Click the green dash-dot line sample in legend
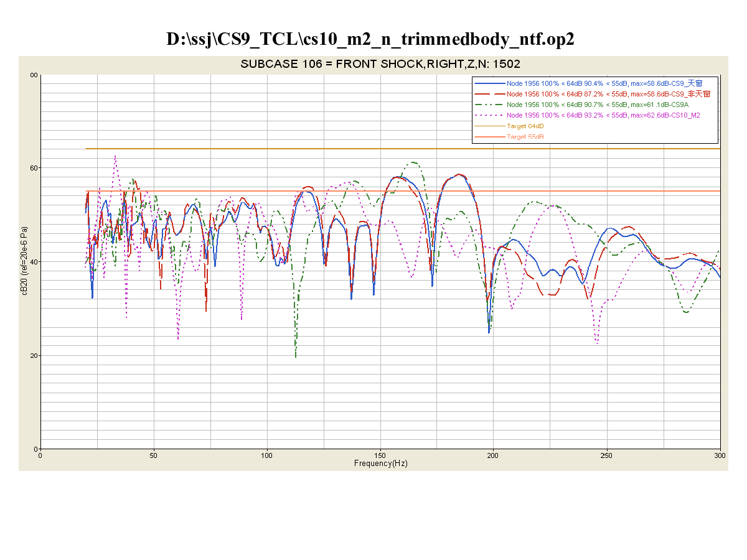747x560 pixels. [489, 105]
